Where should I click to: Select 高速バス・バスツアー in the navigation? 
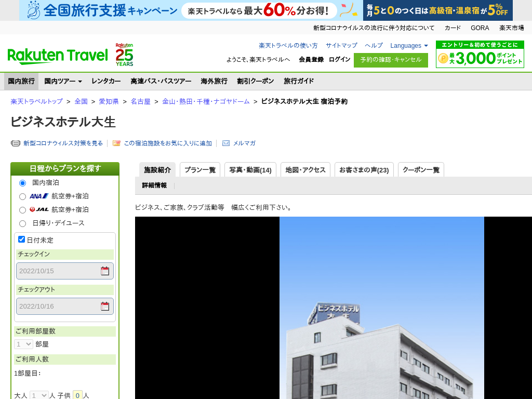point(161,81)
